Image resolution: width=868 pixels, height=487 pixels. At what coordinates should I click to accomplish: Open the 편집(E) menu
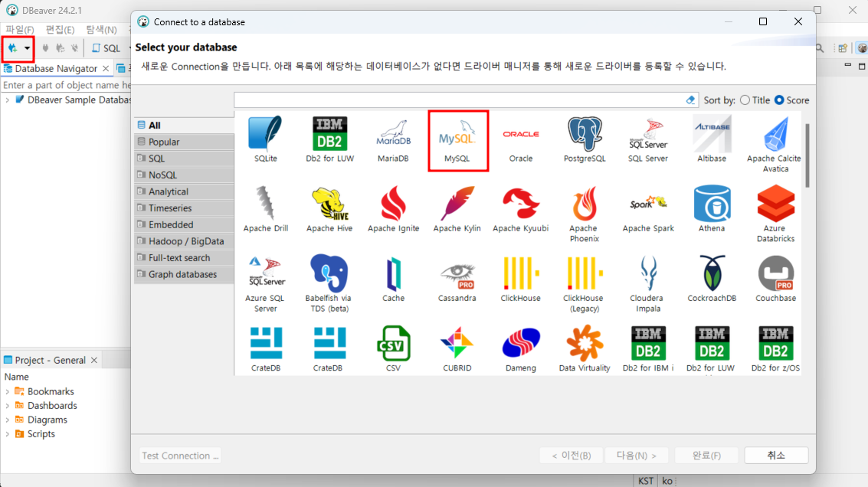(60, 29)
